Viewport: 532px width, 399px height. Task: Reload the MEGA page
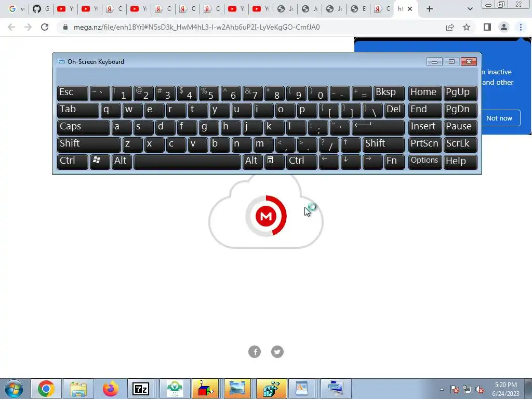(45, 27)
